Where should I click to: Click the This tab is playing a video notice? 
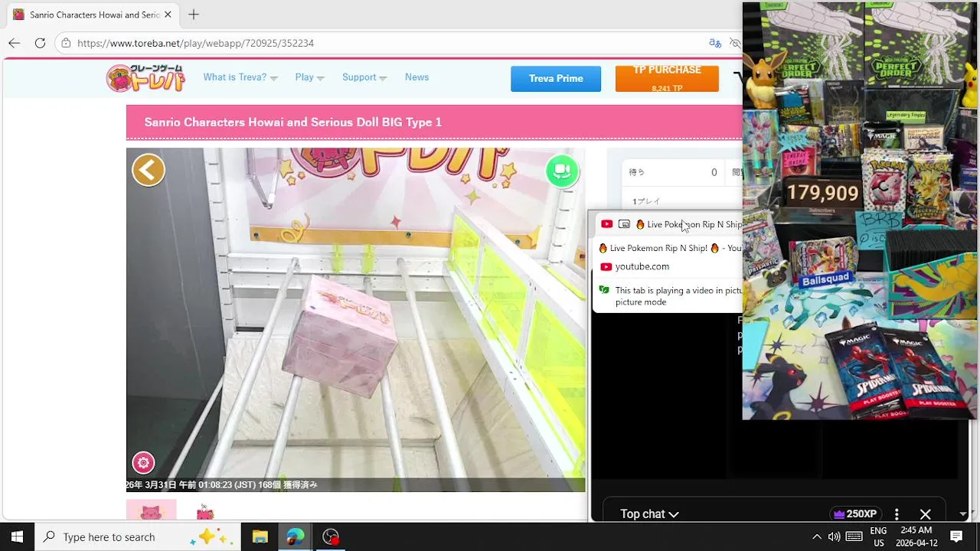coord(678,296)
